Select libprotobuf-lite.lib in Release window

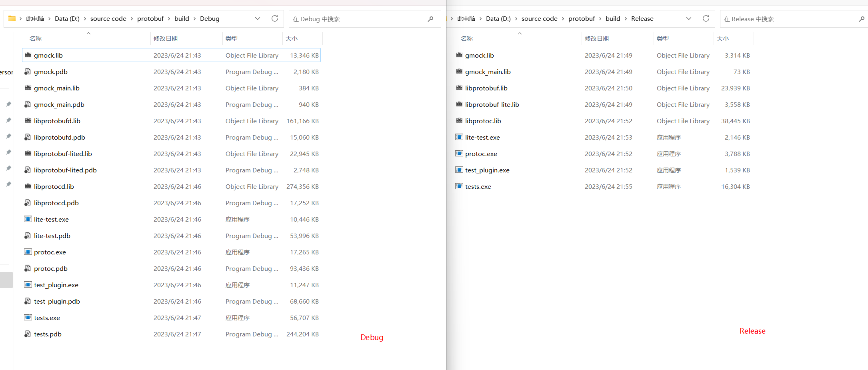click(492, 104)
